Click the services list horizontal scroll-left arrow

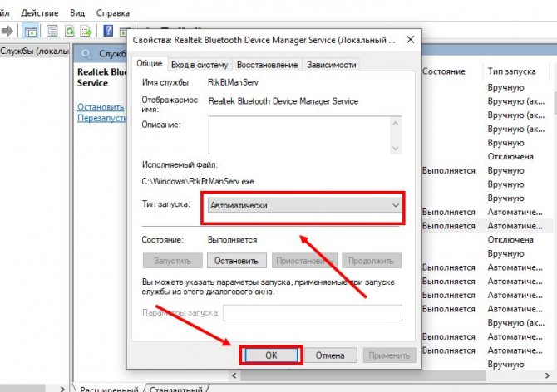(234, 375)
